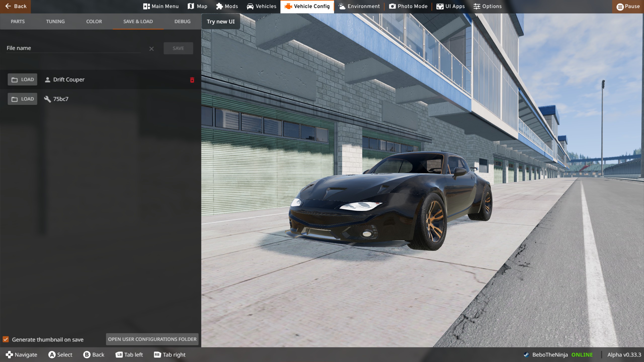644x362 pixels.
Task: Click the Vehicle Config engine icon
Action: tap(288, 7)
